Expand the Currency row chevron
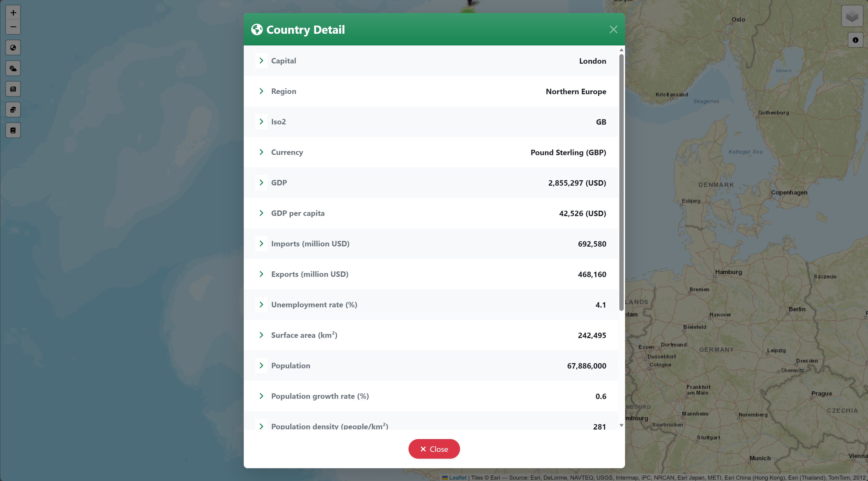868x481 pixels. coord(261,152)
